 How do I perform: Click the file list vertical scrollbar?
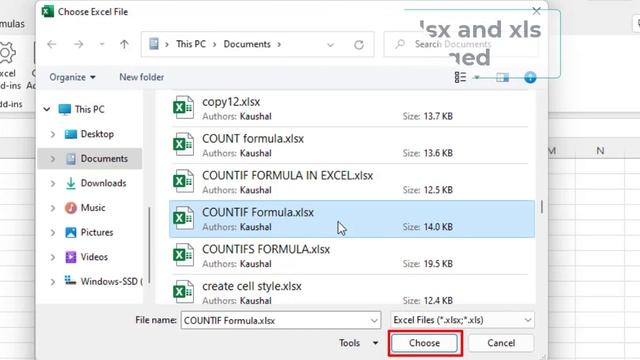coord(541,207)
